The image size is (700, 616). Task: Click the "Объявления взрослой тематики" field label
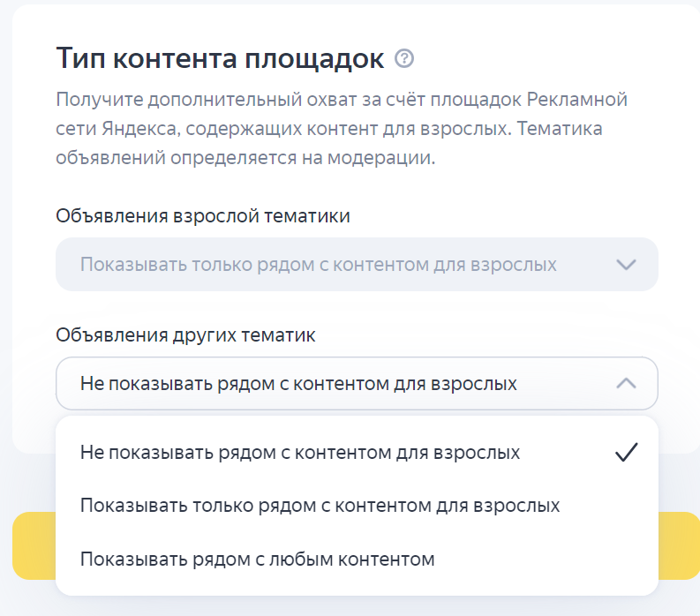click(203, 216)
